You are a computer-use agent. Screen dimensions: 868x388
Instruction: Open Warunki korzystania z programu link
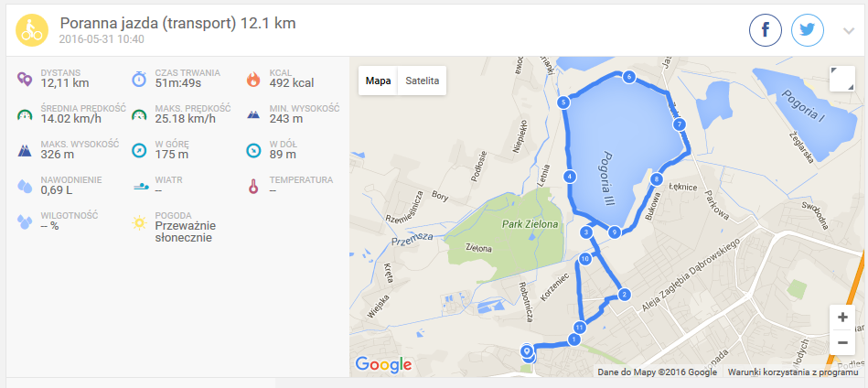(793, 372)
